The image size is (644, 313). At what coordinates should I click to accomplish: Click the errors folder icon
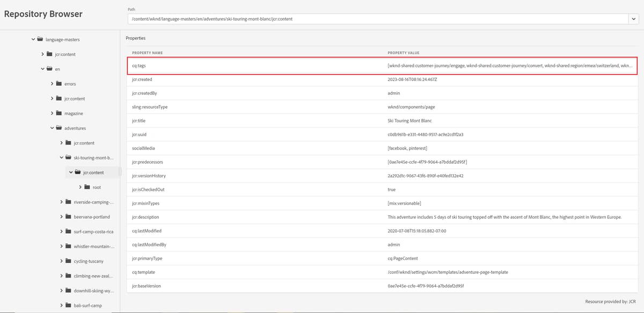click(59, 84)
